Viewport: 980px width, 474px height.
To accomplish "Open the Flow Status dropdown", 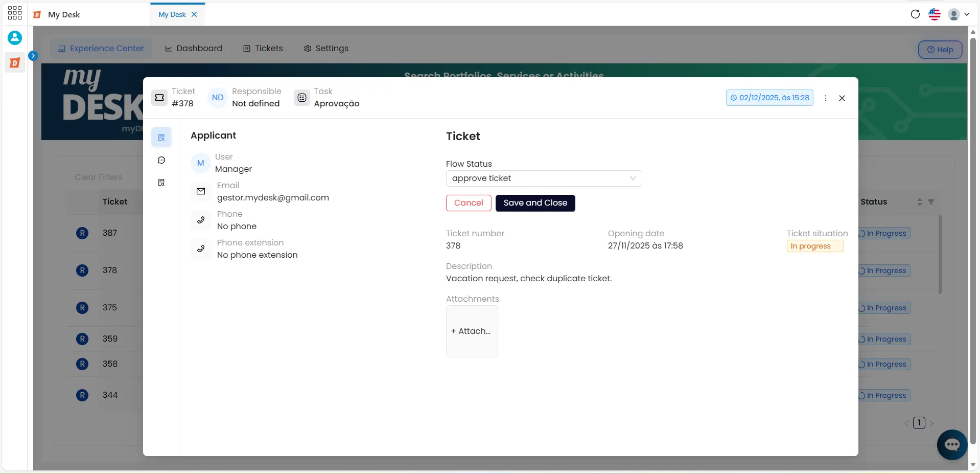I will tap(544, 178).
